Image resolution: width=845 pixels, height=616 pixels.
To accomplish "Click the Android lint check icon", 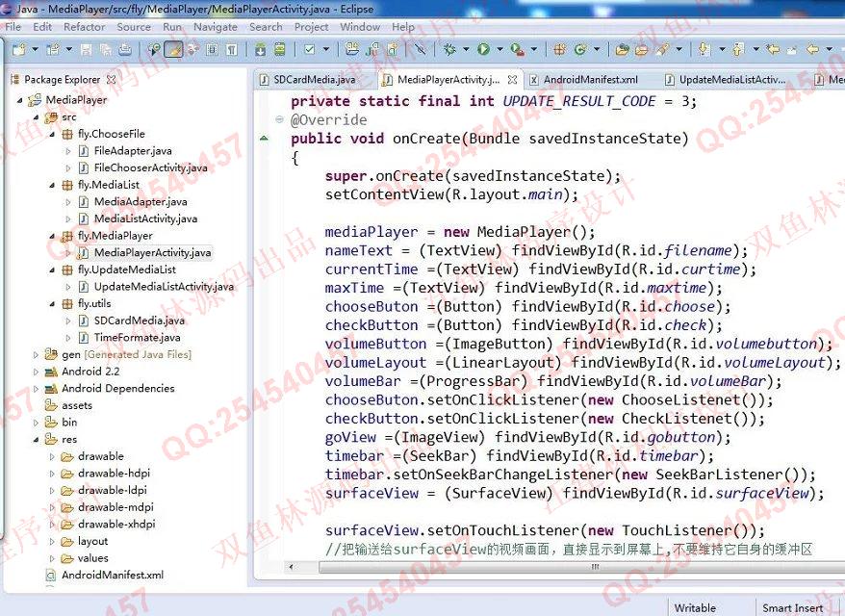I will click(x=310, y=50).
